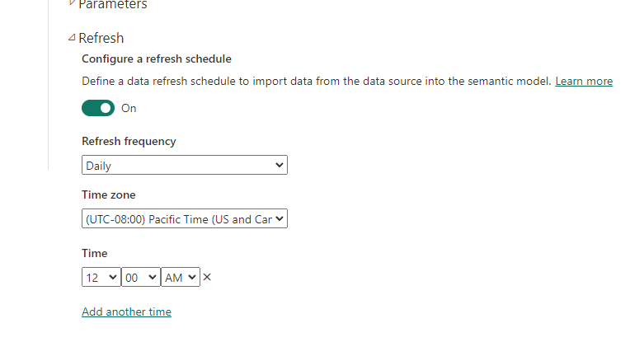The width and height of the screenshot is (644, 342).
Task: Expand the Parameters section triangle
Action: [x=72, y=3]
